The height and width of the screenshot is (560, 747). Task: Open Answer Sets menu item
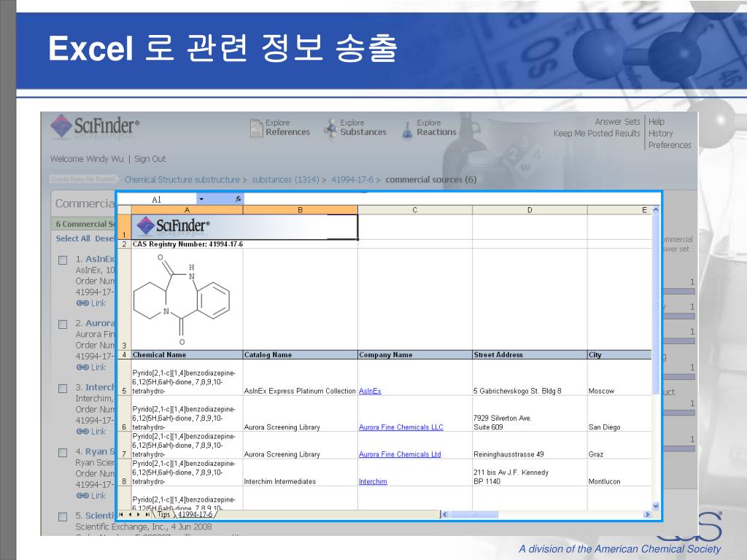(x=617, y=122)
